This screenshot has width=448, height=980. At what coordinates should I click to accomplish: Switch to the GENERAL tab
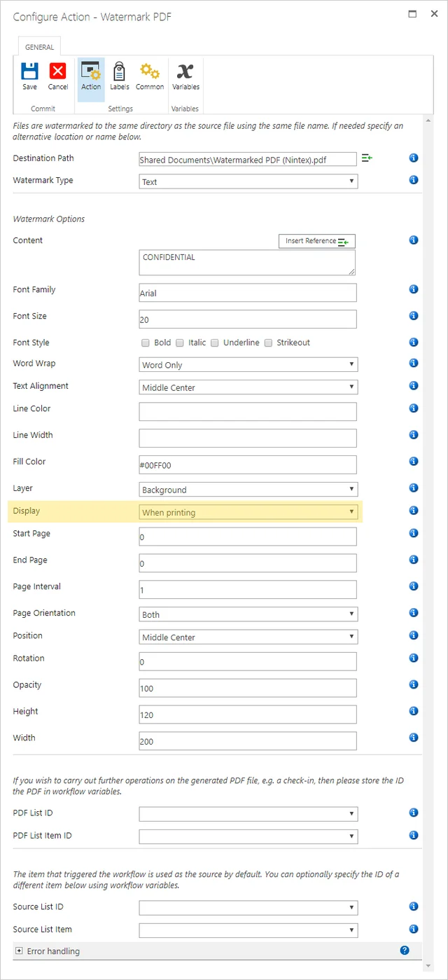tap(39, 47)
